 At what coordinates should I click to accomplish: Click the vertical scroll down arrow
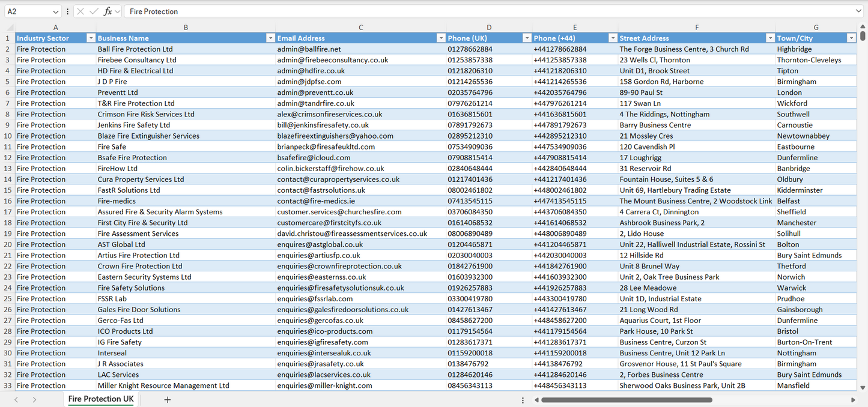coord(863,388)
